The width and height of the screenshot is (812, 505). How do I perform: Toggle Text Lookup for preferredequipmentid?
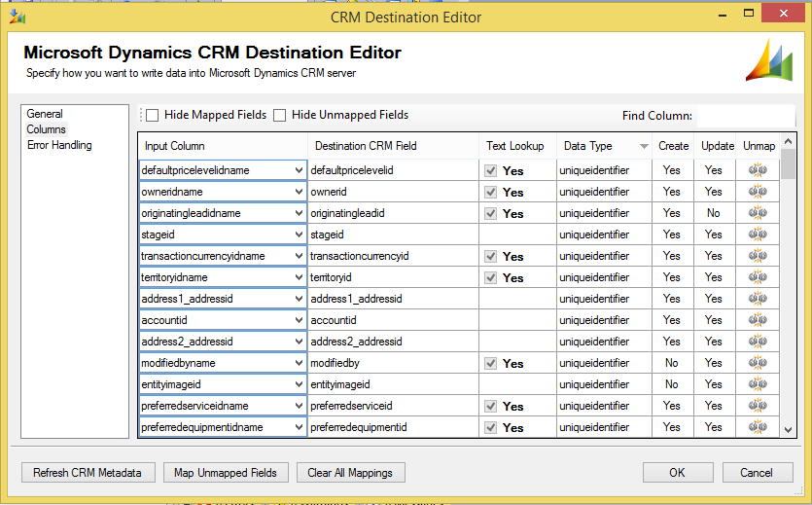[x=490, y=428]
